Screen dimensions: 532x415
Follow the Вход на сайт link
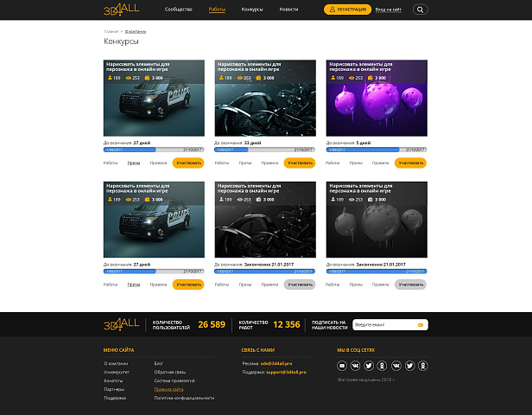[389, 10]
